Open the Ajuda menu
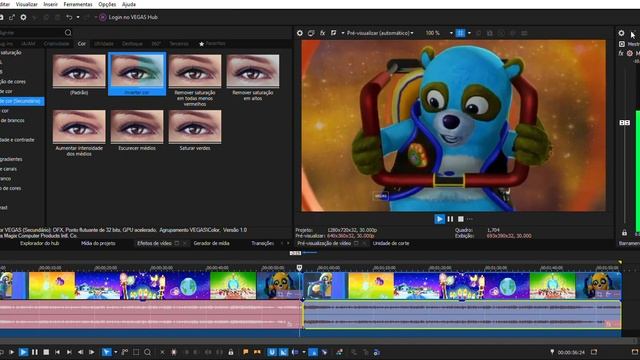This screenshot has width=640, height=360. pos(129,4)
